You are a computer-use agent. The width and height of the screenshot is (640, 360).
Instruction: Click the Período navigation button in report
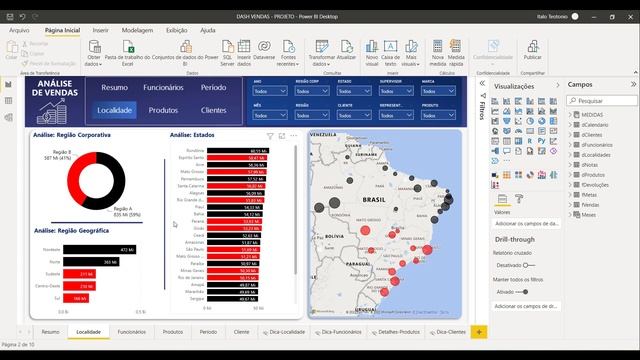tap(213, 87)
